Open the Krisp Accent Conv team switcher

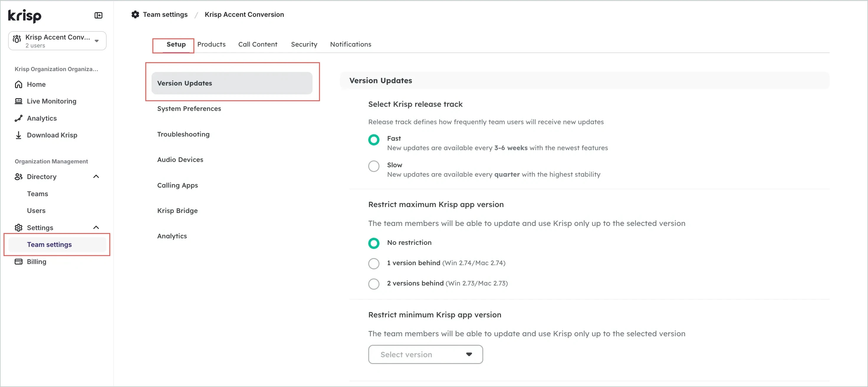pyautogui.click(x=57, y=41)
